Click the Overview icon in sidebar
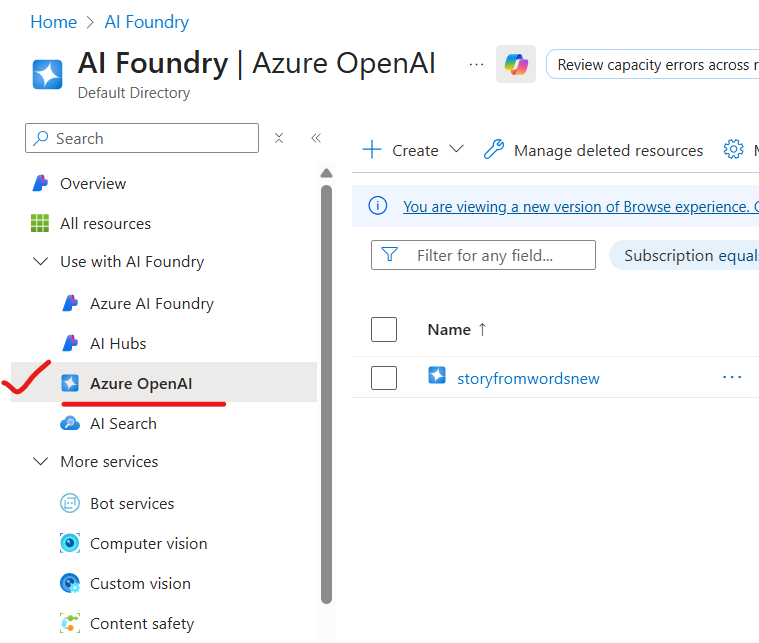Viewport: 759px width, 643px height. [x=40, y=183]
